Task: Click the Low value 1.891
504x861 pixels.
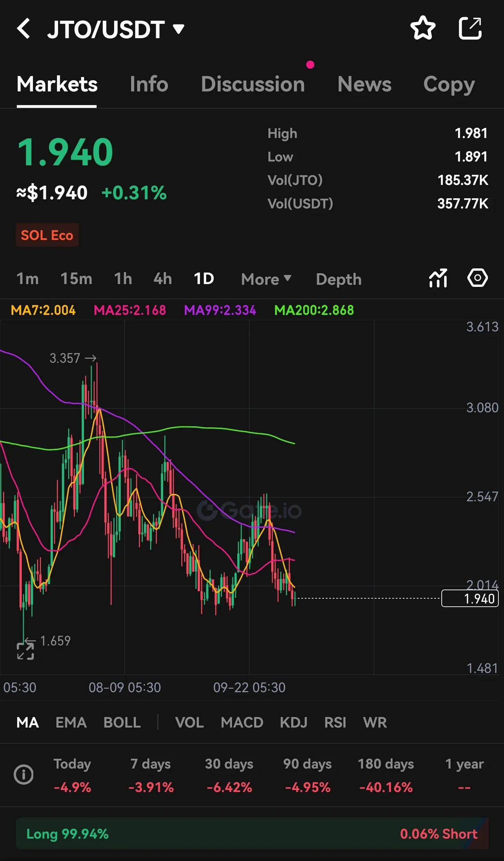Action: (x=471, y=157)
